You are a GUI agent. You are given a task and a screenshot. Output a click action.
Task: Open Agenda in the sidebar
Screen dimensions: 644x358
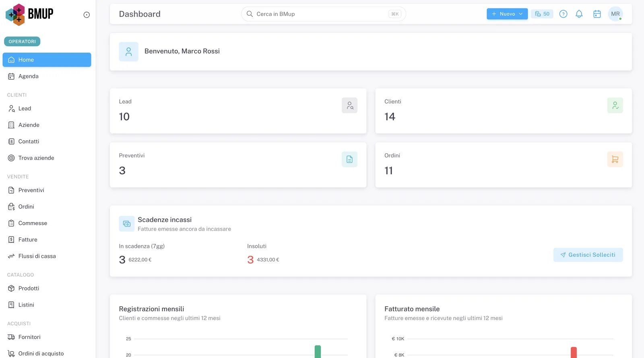click(x=47, y=76)
